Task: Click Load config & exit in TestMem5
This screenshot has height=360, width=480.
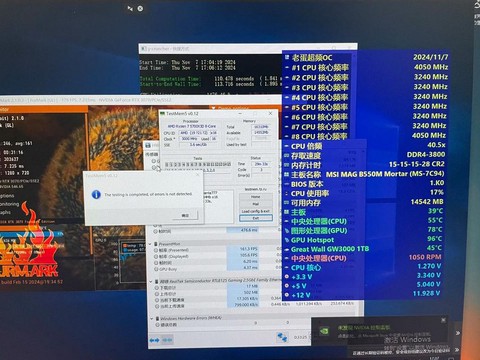Action: tap(256, 211)
